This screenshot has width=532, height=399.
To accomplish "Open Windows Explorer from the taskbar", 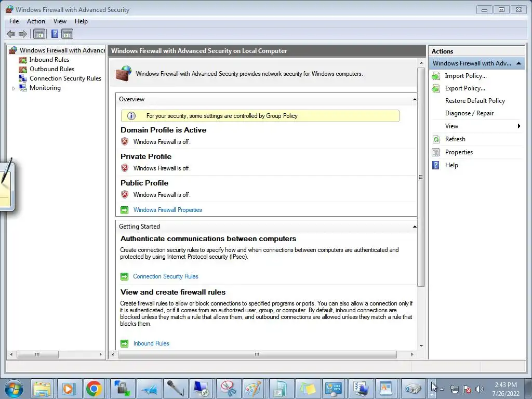I will 42,389.
